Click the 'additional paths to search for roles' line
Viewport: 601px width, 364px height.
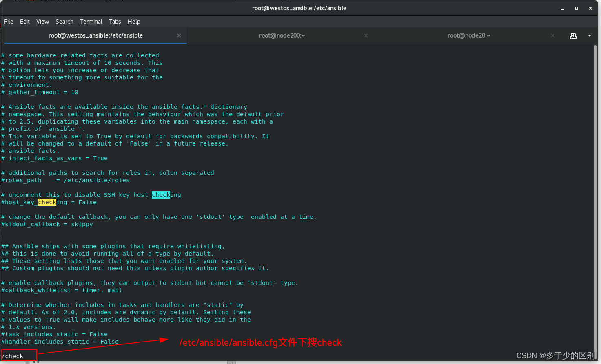click(107, 173)
